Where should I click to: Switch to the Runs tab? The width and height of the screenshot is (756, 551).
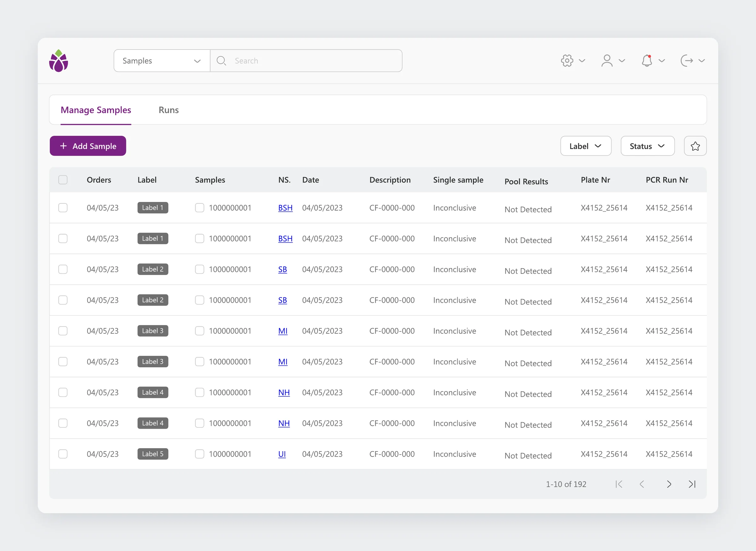click(169, 110)
